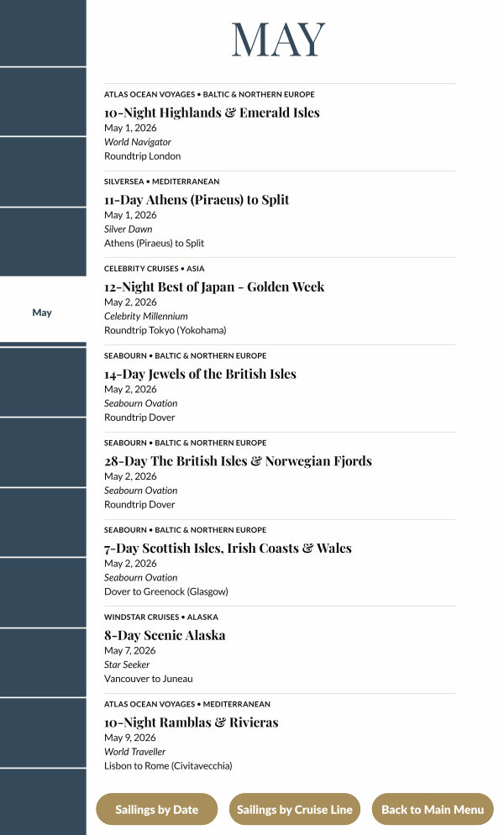
Task: Click the World Navigator ship name
Action: [138, 142]
